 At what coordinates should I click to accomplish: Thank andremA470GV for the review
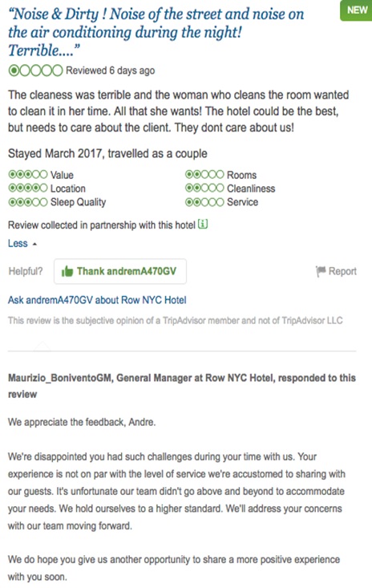pos(120,271)
